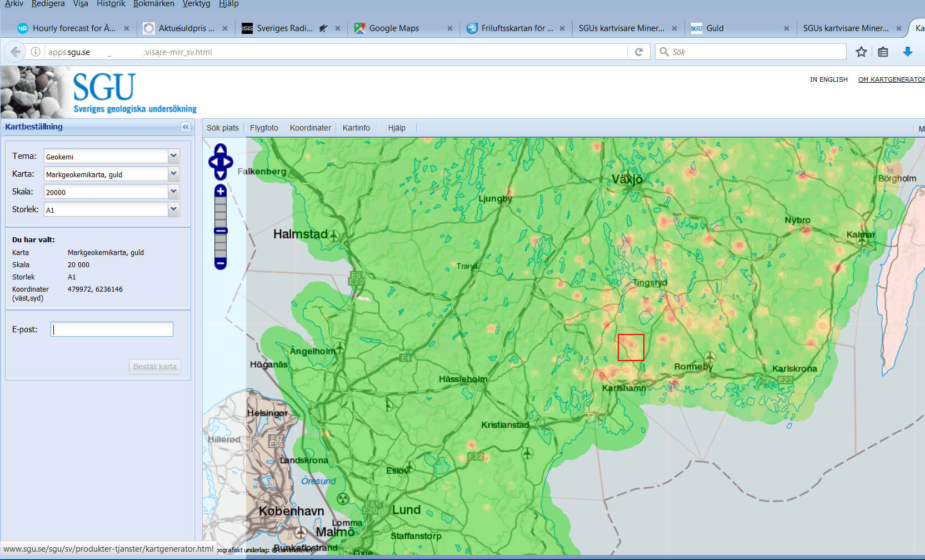
Task: Click the zoom slider handle
Action: [221, 231]
